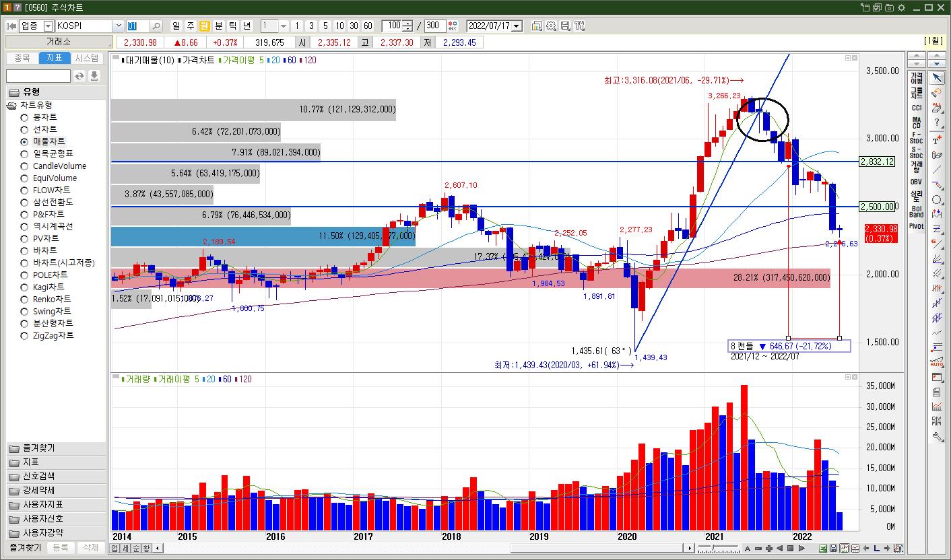Screen dimensions: 951x560
Task: Click the 60 minute interval button
Action: coord(368,26)
